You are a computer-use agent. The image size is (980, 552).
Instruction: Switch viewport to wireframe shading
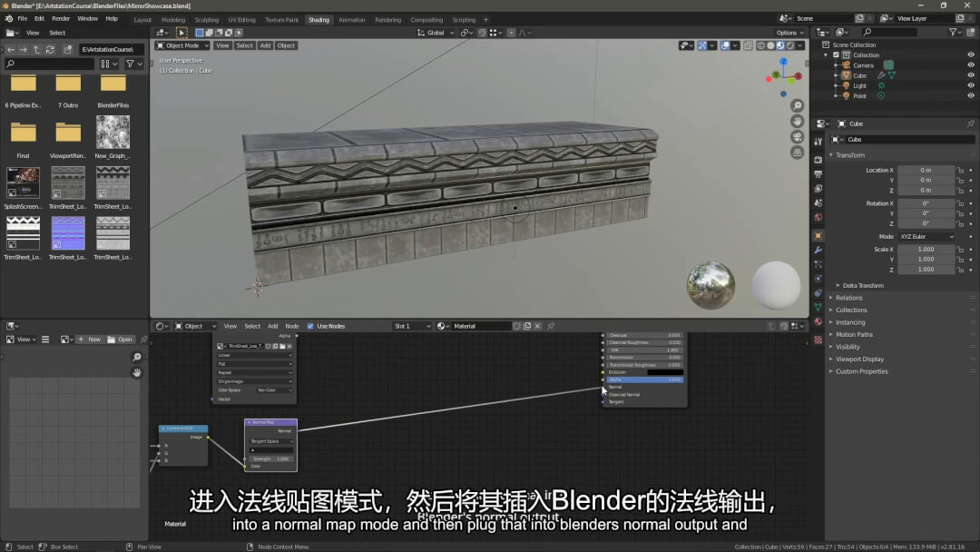coord(760,45)
